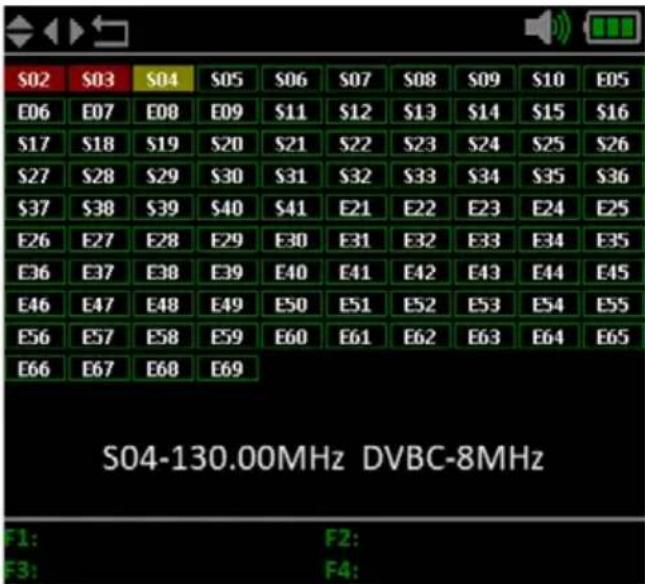The height and width of the screenshot is (584, 645).
Task: Select highlighted channel S04
Action: point(163,79)
